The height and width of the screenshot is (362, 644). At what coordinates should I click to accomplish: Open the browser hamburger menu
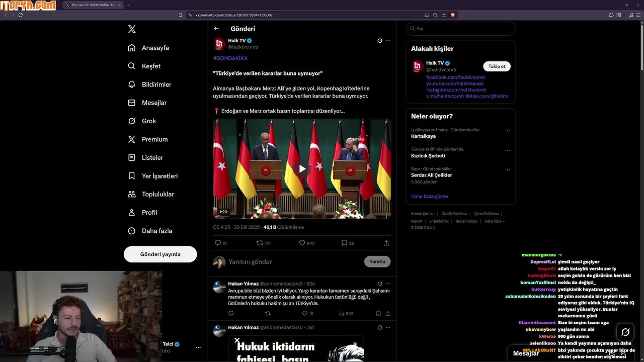pos(638,15)
